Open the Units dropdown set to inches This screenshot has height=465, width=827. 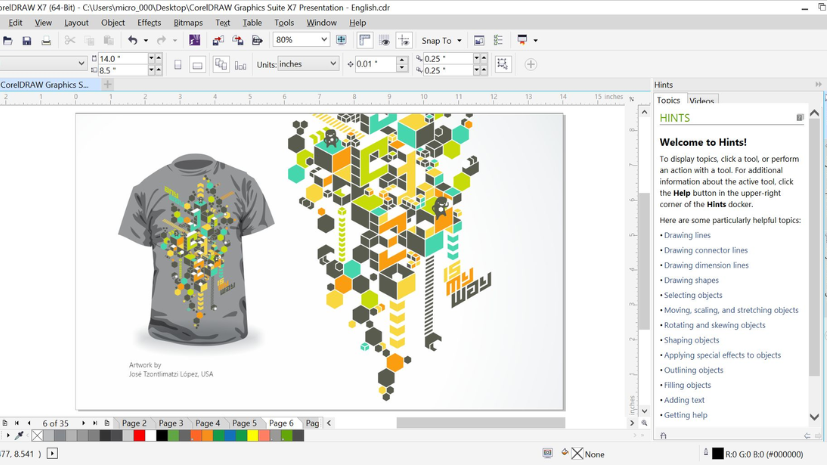point(333,64)
